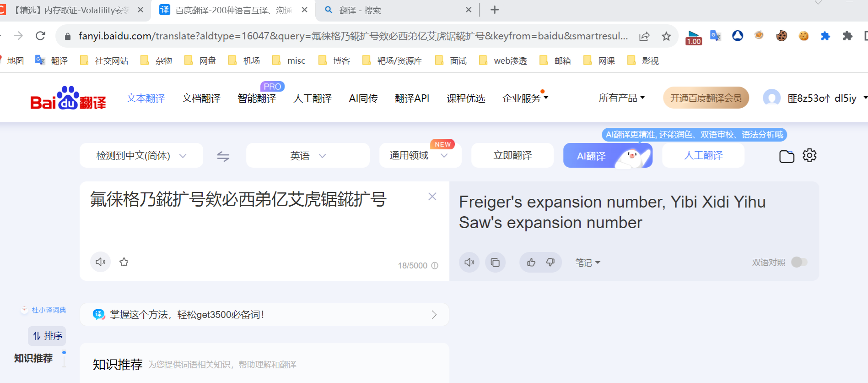
Task: Open the 靶场/资源库 bookmark folder
Action: (392, 60)
